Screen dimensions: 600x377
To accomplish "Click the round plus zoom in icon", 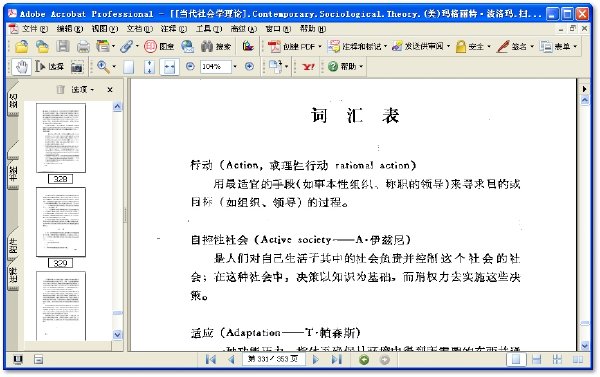I will (249, 66).
